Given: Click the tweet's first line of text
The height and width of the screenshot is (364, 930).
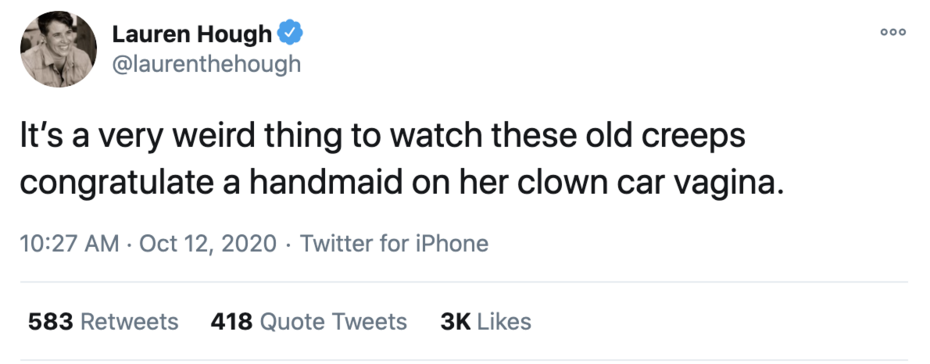Looking at the screenshot, I should click(383, 136).
